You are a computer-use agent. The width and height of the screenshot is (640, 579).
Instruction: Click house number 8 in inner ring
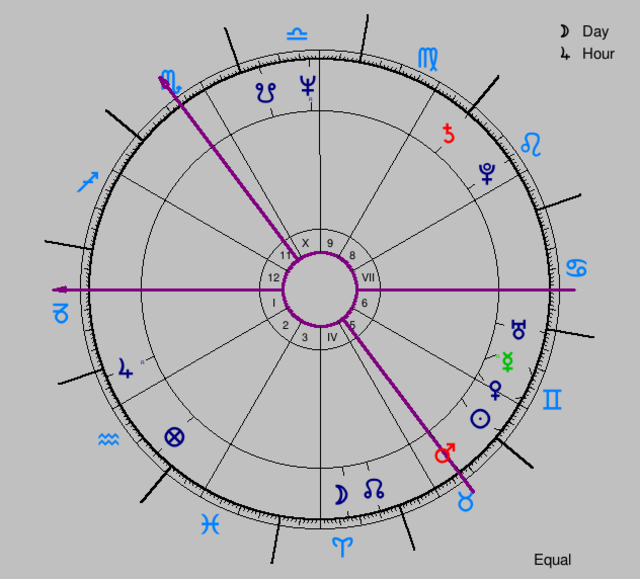352,255
